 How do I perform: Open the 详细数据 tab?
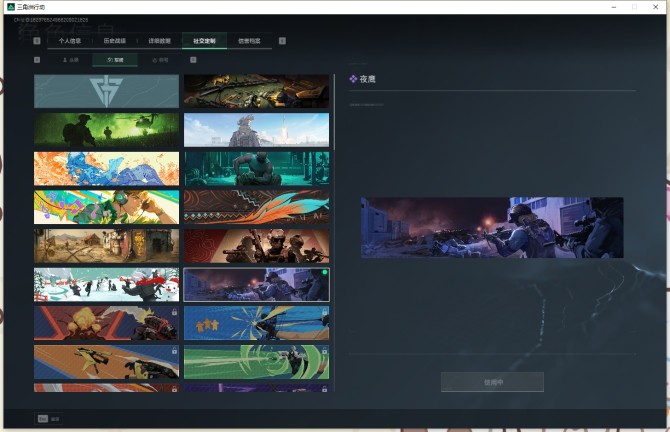pyautogui.click(x=159, y=41)
